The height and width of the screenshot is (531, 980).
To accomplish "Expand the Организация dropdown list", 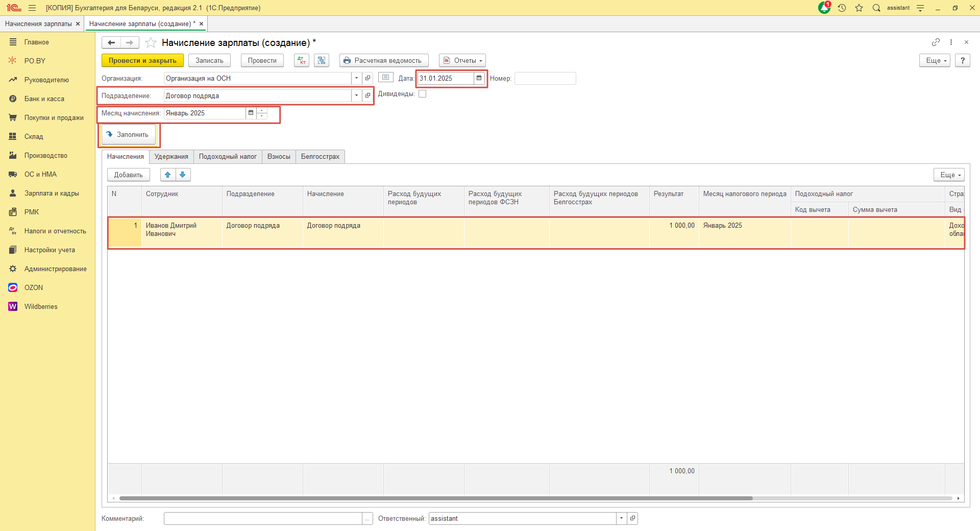I will click(x=356, y=79).
